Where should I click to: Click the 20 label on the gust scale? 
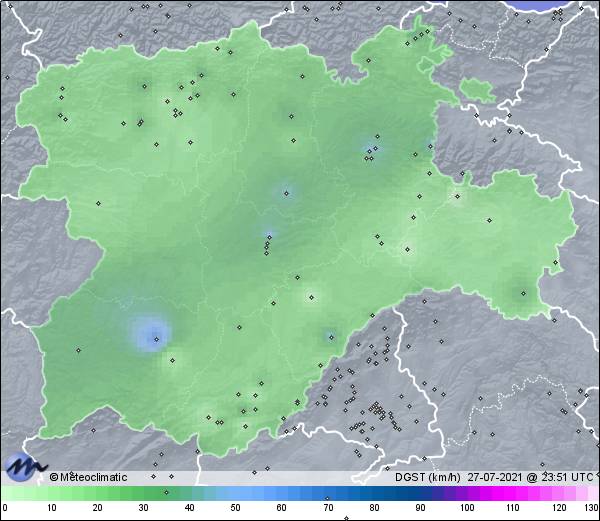(98, 508)
